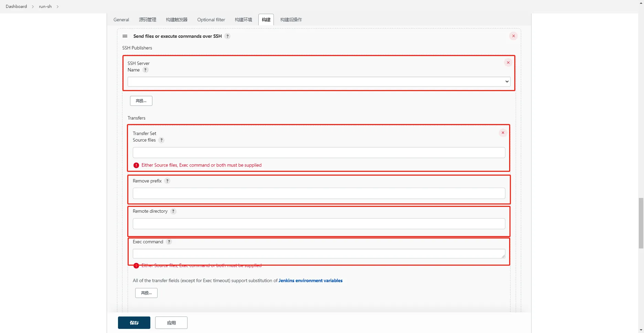
Task: Click the Dashboard breadcrumb
Action: tap(16, 7)
